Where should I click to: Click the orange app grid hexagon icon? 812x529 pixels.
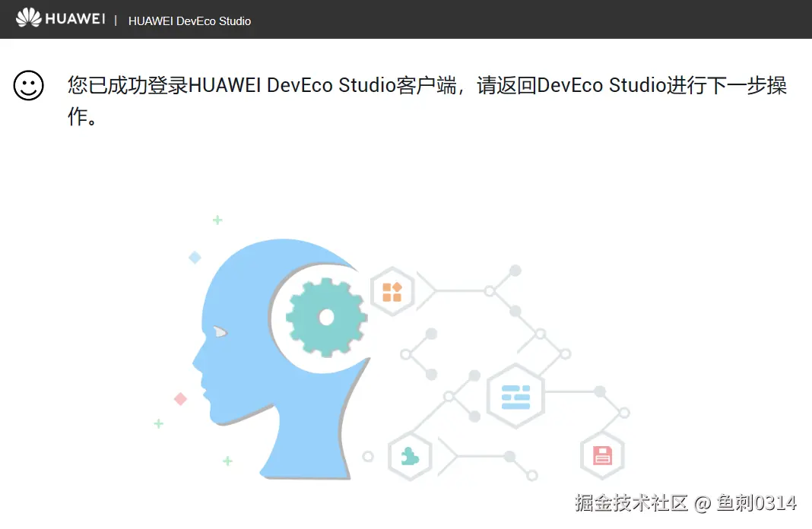(x=392, y=291)
